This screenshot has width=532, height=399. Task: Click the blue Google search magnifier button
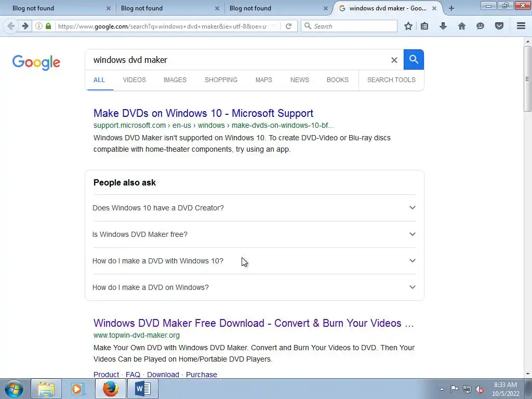click(414, 60)
